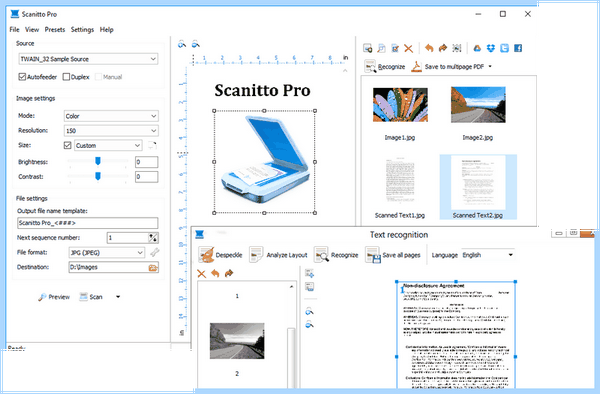Click the red X delete icon in Text recognition
Viewport: 600px width, 394px height.
click(201, 274)
